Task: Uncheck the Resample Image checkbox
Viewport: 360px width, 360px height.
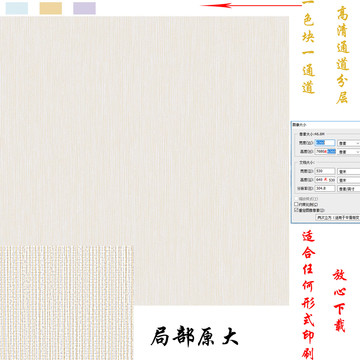Action: tap(296, 210)
